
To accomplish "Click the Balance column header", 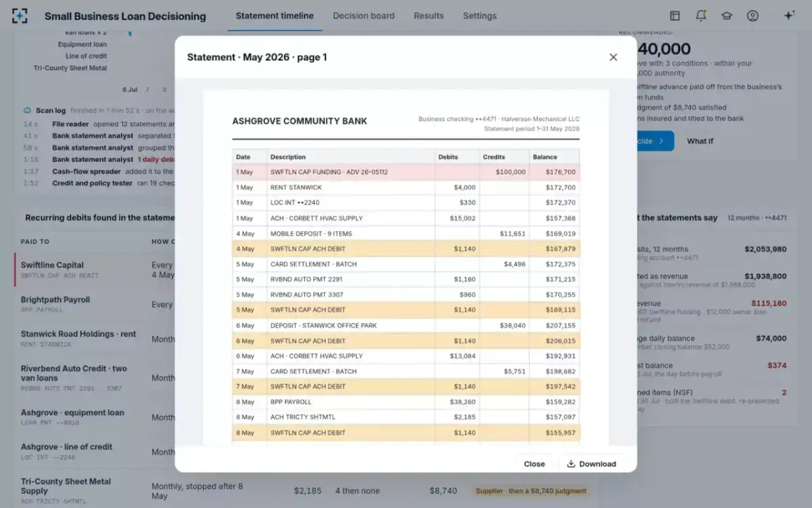I will tap(545, 157).
